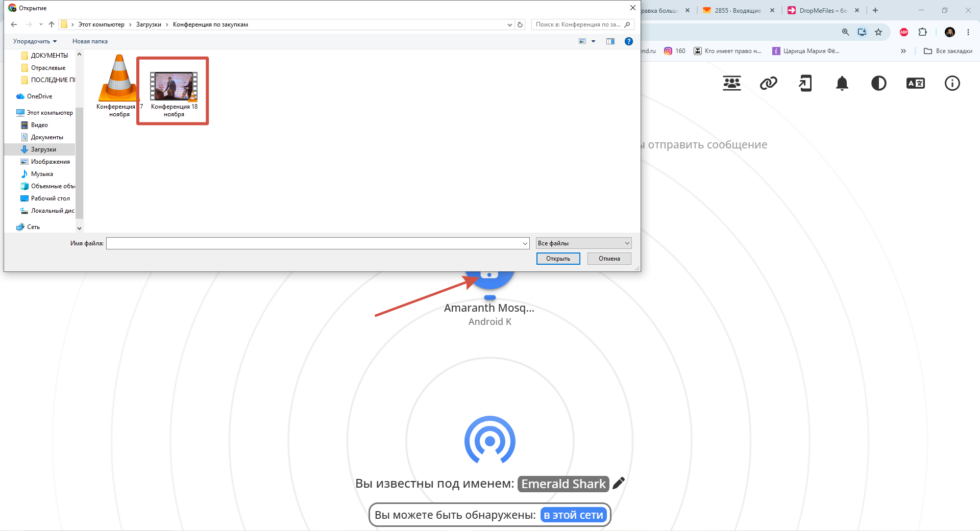Select the Конференция 17 ноября VLC file
The width and height of the screenshot is (980, 531).
click(119, 86)
